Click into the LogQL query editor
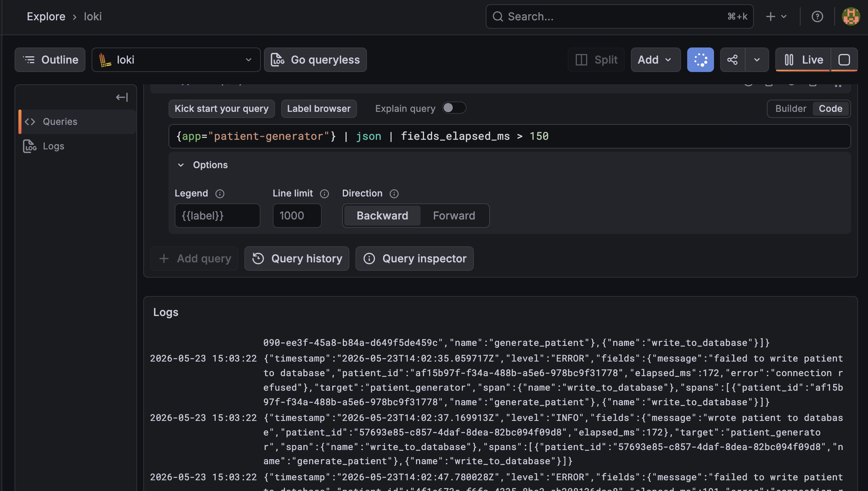Screen dimensions: 868x491 (509, 136)
